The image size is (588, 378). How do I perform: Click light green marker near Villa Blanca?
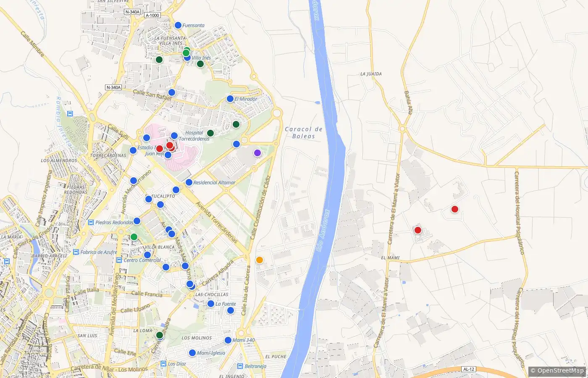coord(134,237)
